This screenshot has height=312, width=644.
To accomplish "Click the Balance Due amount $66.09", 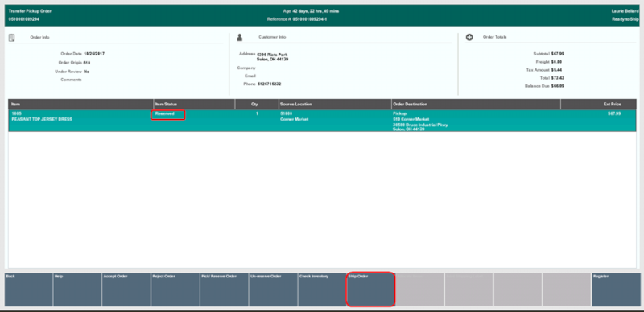I will 558,86.
